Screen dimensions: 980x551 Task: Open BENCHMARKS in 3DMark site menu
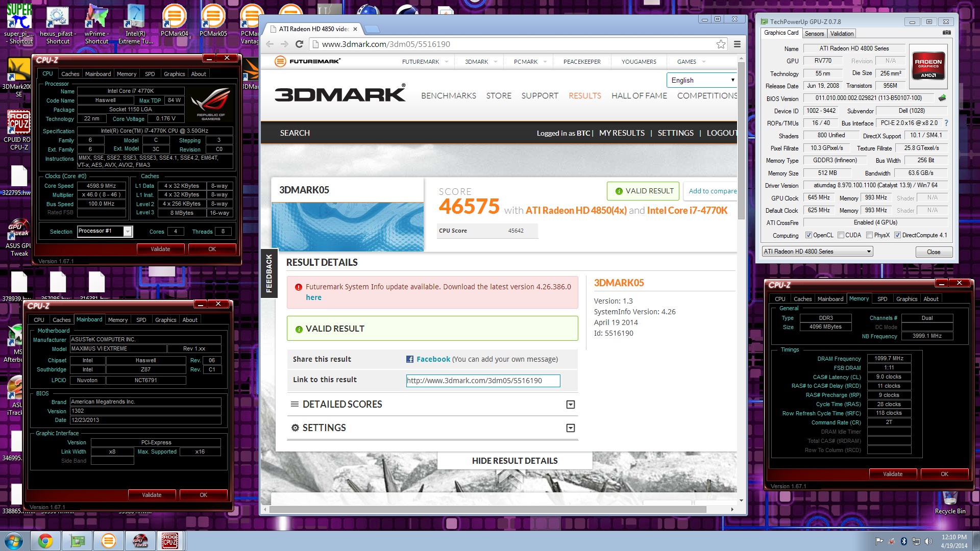449,96
